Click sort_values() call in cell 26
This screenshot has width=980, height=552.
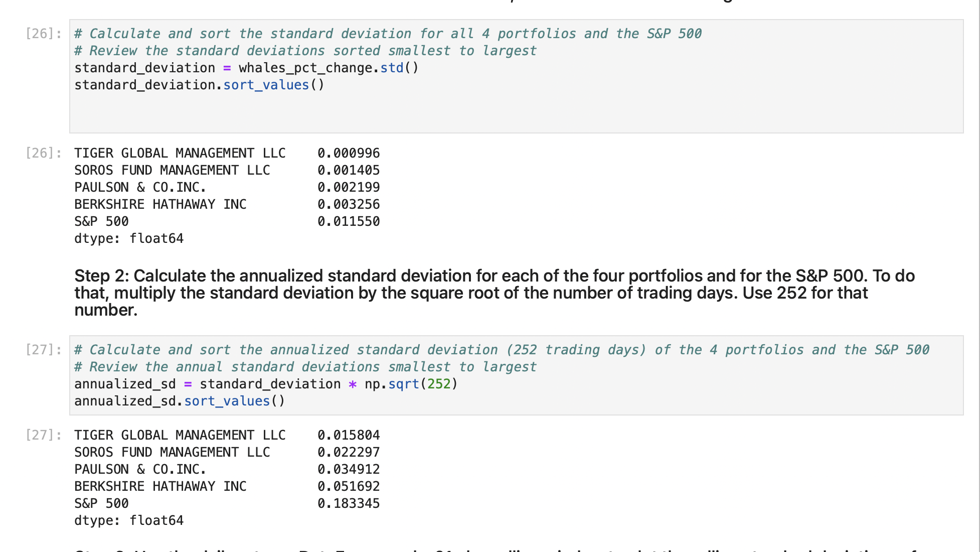[265, 84]
